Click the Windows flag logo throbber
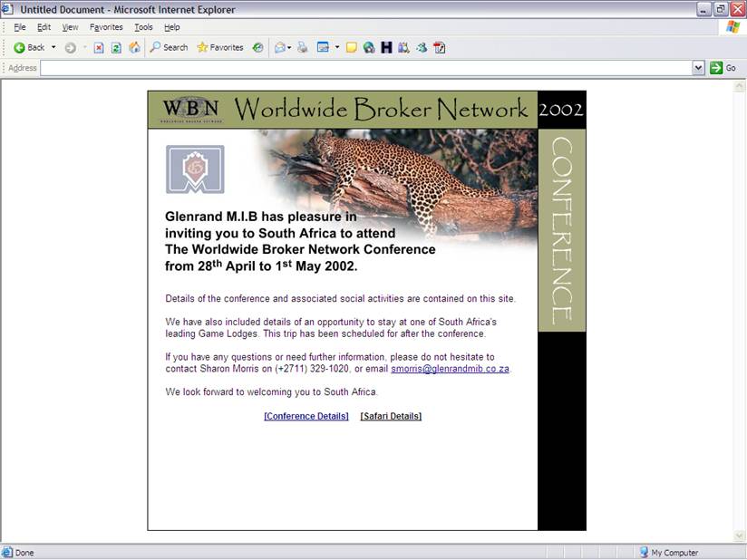 pyautogui.click(x=732, y=27)
